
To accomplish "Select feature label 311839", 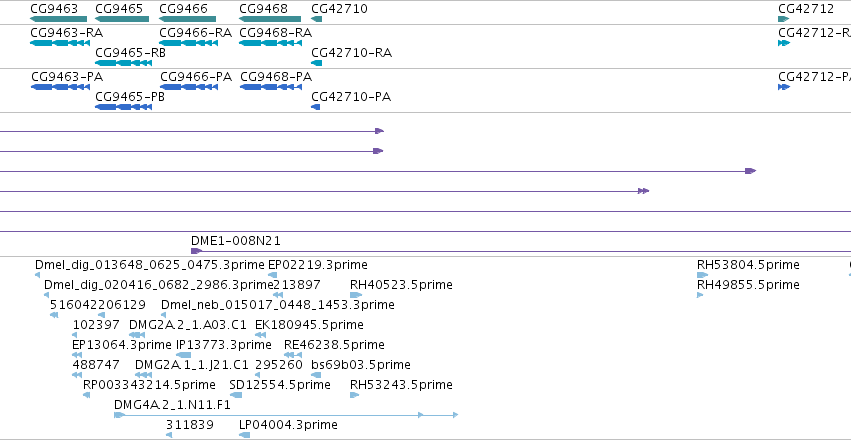I will click(x=190, y=425).
